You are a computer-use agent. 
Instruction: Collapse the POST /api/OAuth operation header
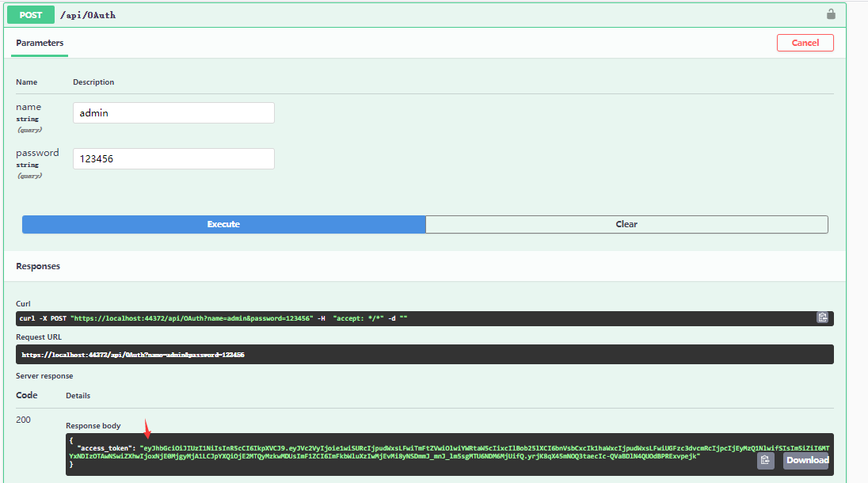pyautogui.click(x=425, y=15)
